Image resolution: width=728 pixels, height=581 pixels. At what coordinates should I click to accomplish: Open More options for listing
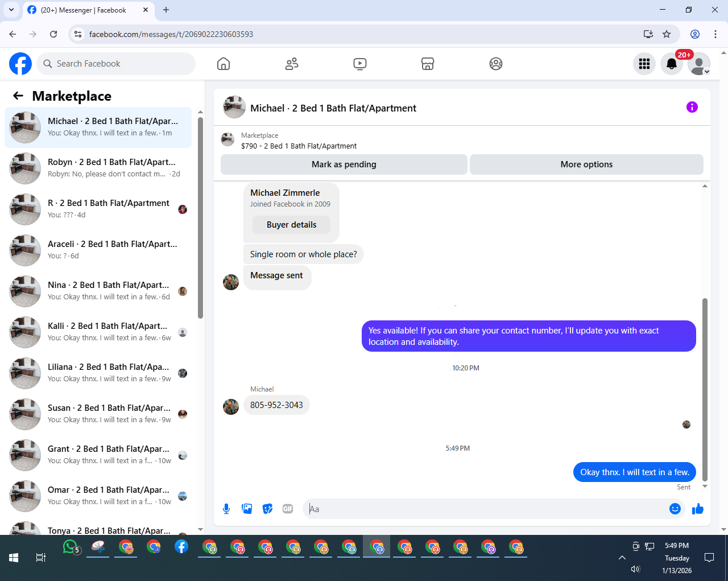(586, 164)
